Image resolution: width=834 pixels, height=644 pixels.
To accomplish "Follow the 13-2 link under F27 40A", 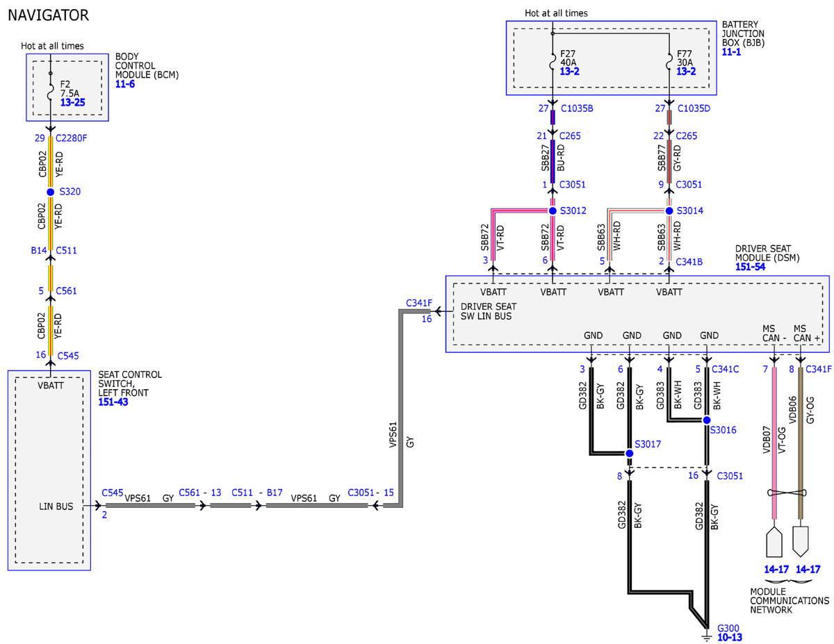I will coord(571,72).
